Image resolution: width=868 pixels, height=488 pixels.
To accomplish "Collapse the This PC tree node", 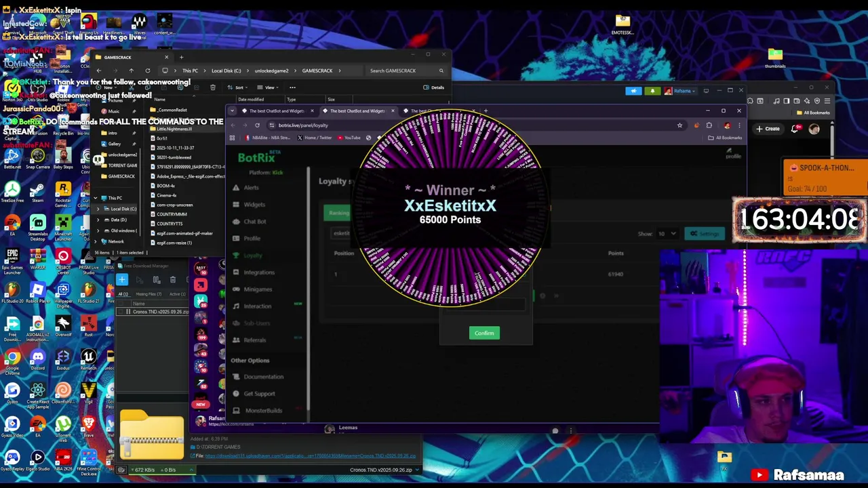I will [x=95, y=198].
